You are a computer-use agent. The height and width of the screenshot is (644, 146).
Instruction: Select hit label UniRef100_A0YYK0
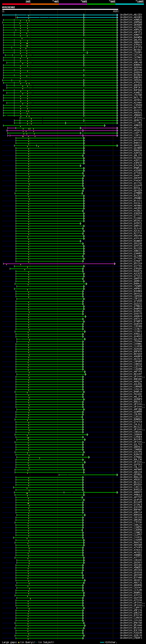(x=131, y=138)
